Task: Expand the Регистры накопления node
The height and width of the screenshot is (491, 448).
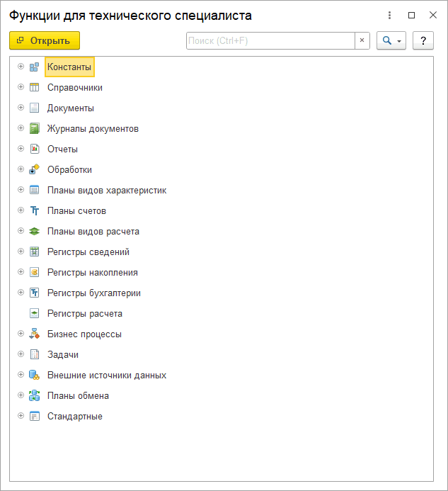Action: coord(21,272)
